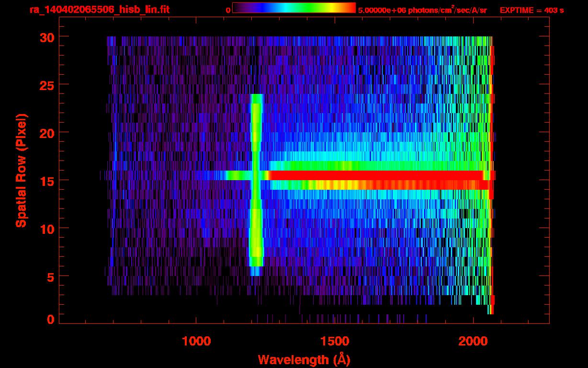Click the 5.00000e+06 photons/cm²/sec/A/sr label
The width and height of the screenshot is (588, 368).
coord(422,10)
